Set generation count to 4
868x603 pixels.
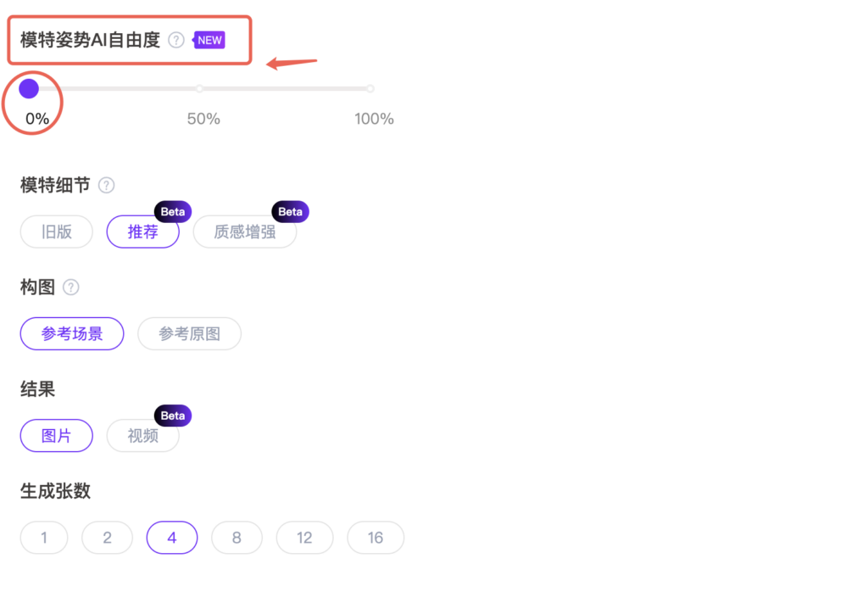coord(172,538)
